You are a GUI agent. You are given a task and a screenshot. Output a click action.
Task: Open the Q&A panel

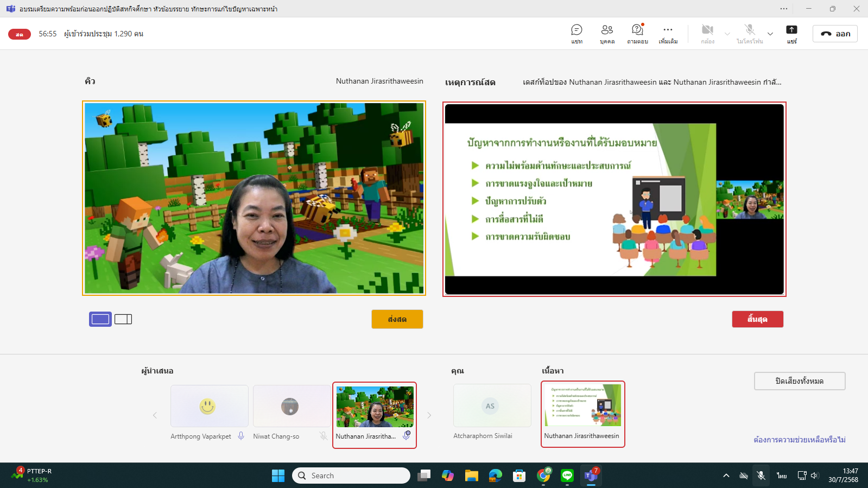[637, 34]
